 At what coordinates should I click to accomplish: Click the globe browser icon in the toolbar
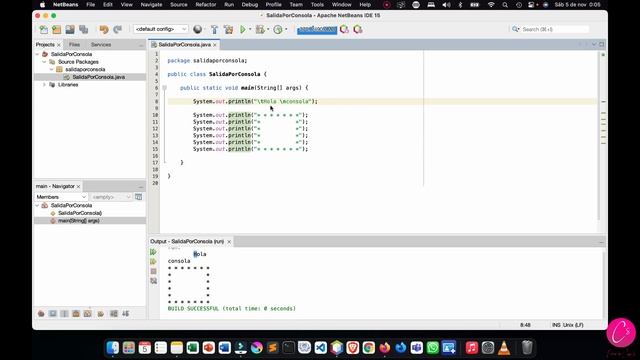[x=198, y=29]
